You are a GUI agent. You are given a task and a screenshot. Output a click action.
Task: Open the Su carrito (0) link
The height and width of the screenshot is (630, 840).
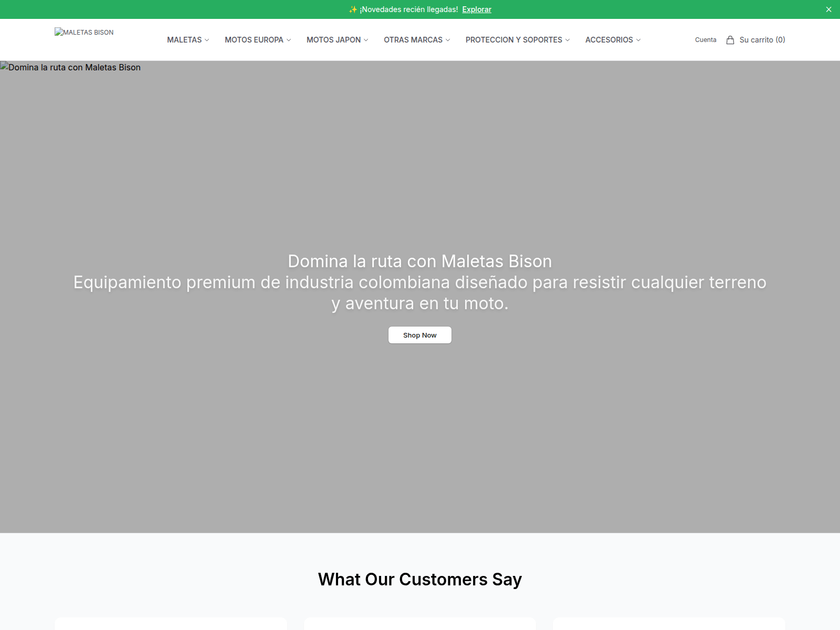point(762,40)
